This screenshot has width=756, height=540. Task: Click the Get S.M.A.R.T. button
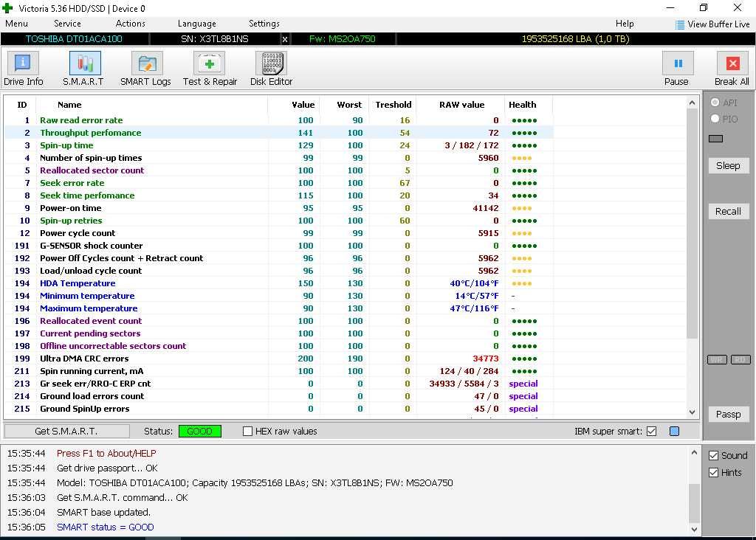coord(66,431)
